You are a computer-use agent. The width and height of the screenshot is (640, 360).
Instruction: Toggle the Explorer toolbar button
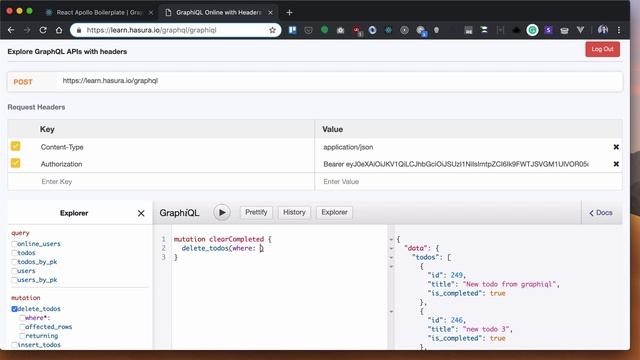[334, 212]
